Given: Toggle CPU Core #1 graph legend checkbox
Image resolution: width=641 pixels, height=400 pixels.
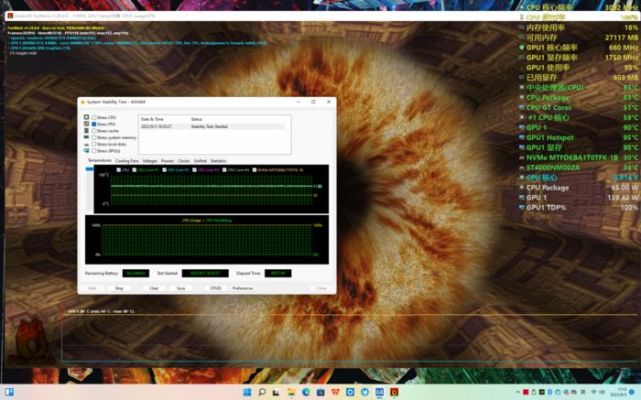Looking at the screenshot, I should 134,170.
